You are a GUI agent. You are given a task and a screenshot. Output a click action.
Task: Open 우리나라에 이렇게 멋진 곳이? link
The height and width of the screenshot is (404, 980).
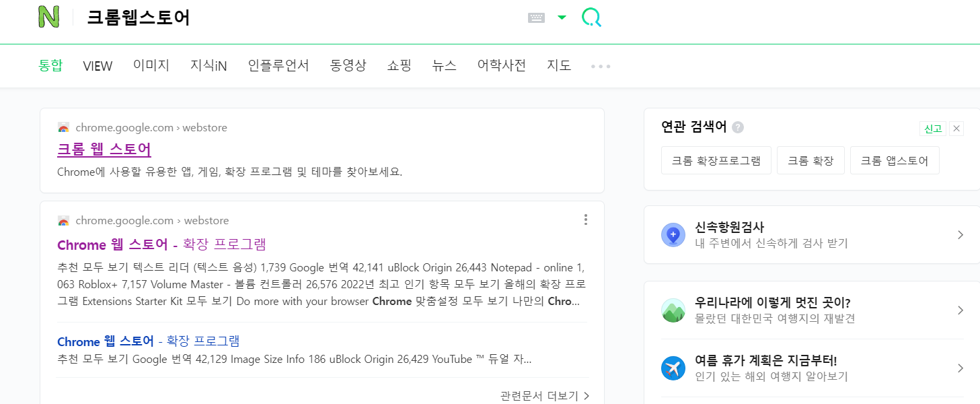coord(773,302)
